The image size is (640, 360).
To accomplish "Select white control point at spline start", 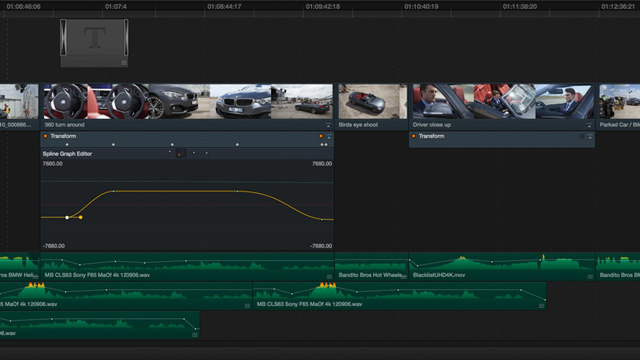I will [x=67, y=218].
